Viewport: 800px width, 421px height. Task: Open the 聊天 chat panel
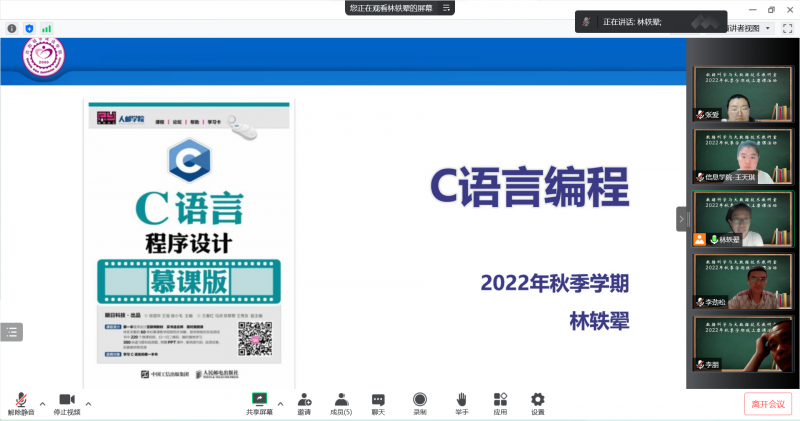pos(379,402)
